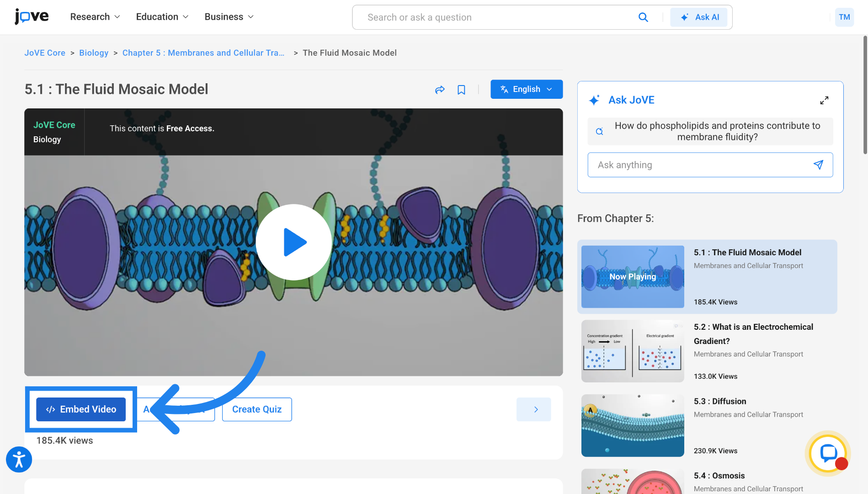This screenshot has width=868, height=494.
Task: Click the 'This content is Free Access.' text
Action: [162, 129]
